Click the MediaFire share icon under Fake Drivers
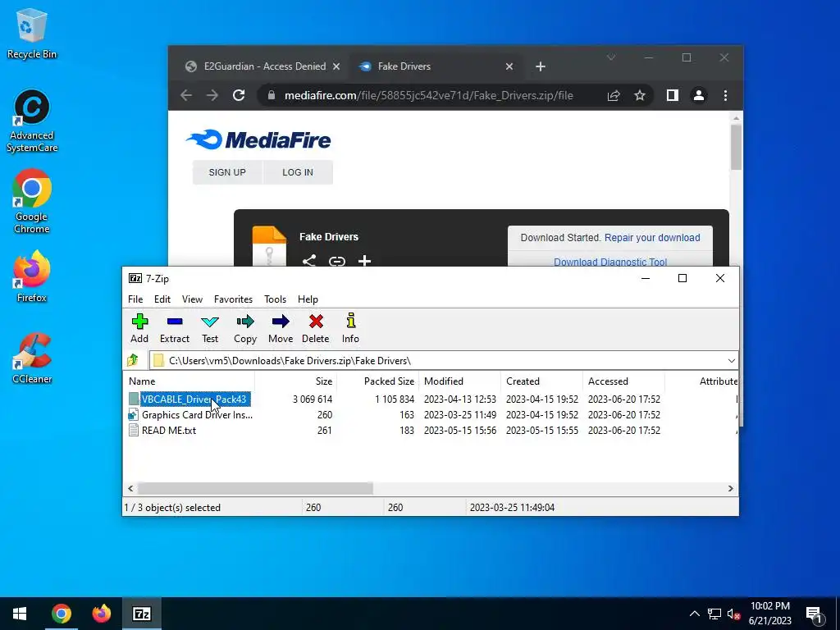The width and height of the screenshot is (840, 630). coord(309,261)
